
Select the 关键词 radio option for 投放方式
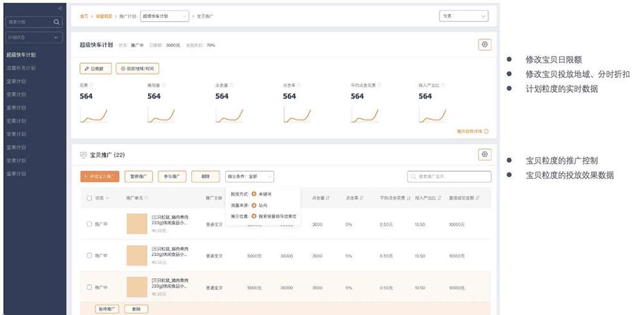click(x=254, y=193)
